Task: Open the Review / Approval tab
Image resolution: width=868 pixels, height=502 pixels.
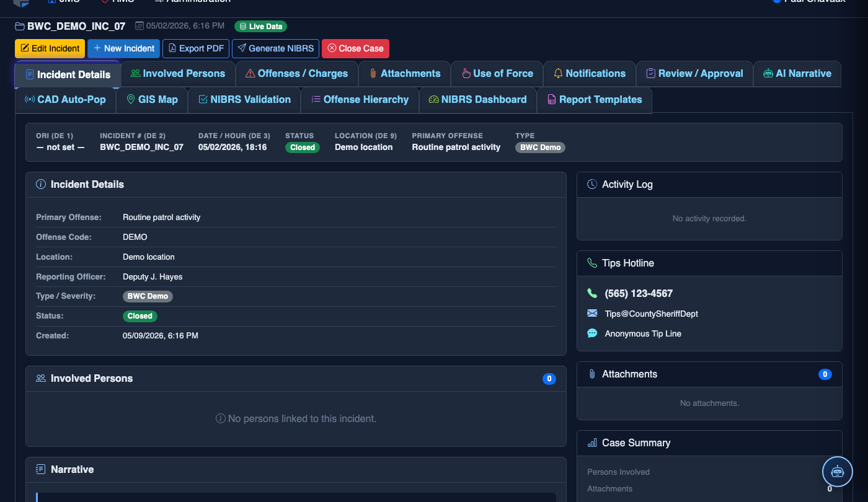Action: click(694, 73)
